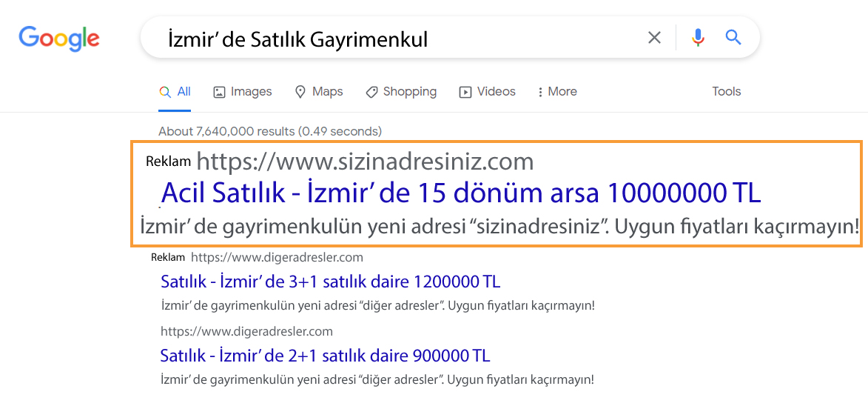Viewport: 868px width, 406px height.
Task: Expand the More options menu
Action: tap(557, 92)
